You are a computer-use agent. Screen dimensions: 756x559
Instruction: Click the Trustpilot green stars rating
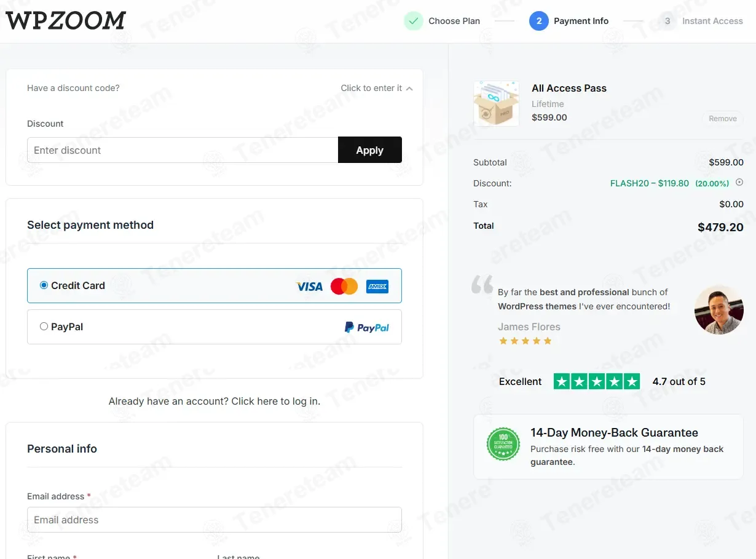tap(597, 381)
